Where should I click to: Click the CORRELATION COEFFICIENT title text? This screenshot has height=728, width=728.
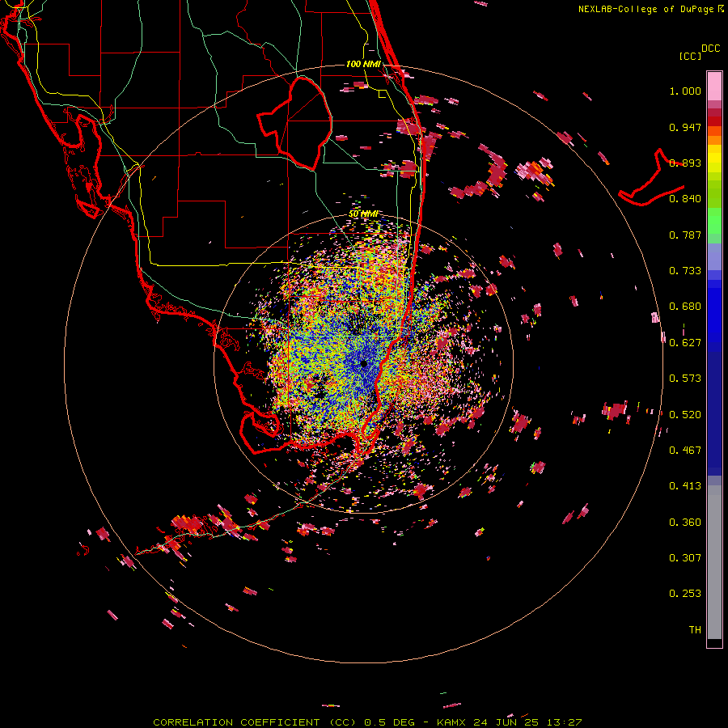[x=236, y=722]
